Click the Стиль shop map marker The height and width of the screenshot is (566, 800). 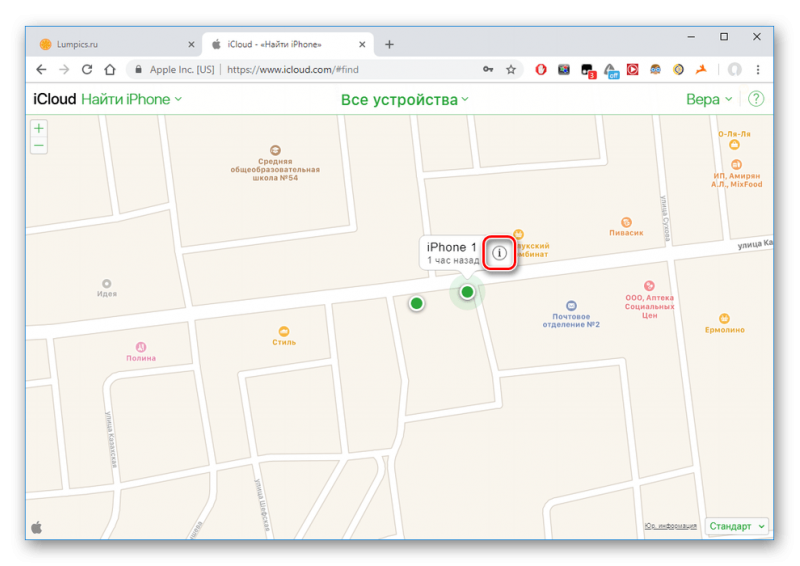point(284,331)
